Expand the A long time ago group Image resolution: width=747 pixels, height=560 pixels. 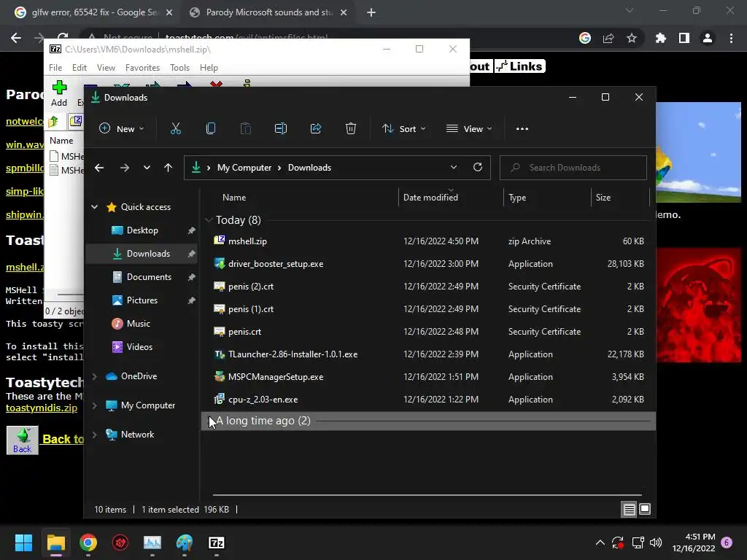[210, 421]
